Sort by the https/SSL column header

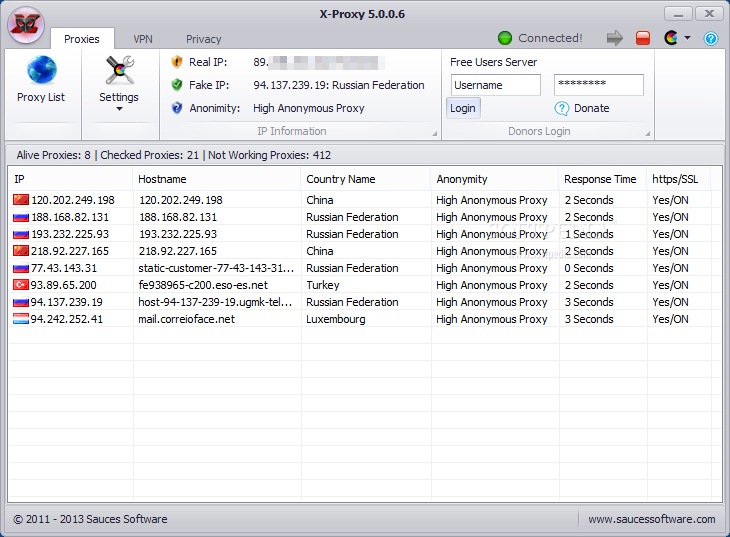679,179
